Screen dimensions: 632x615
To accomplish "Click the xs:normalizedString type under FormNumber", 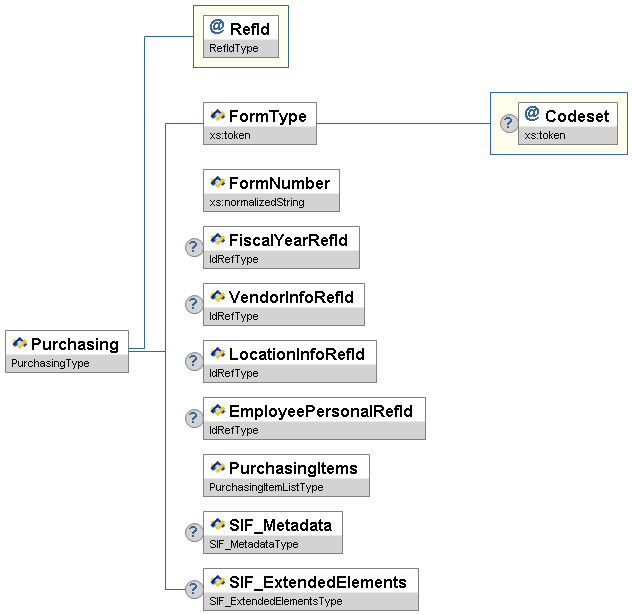I will [x=257, y=203].
